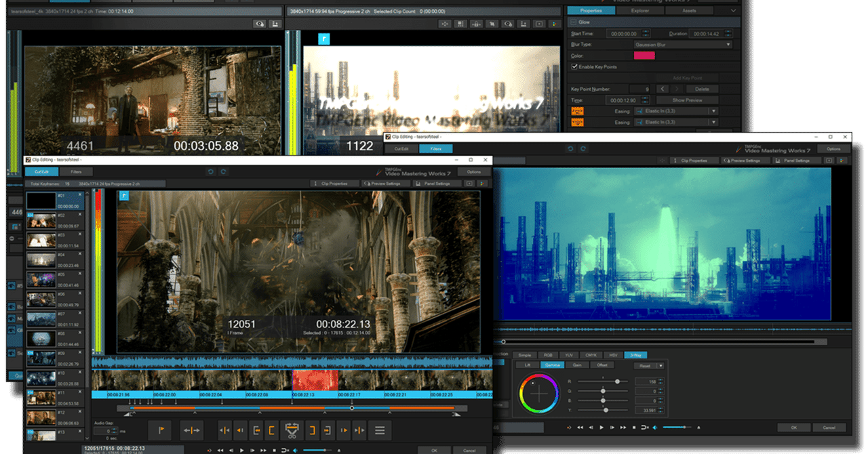This screenshot has height=454, width=868.
Task: Open the second Easing dropdown
Action: click(x=675, y=123)
